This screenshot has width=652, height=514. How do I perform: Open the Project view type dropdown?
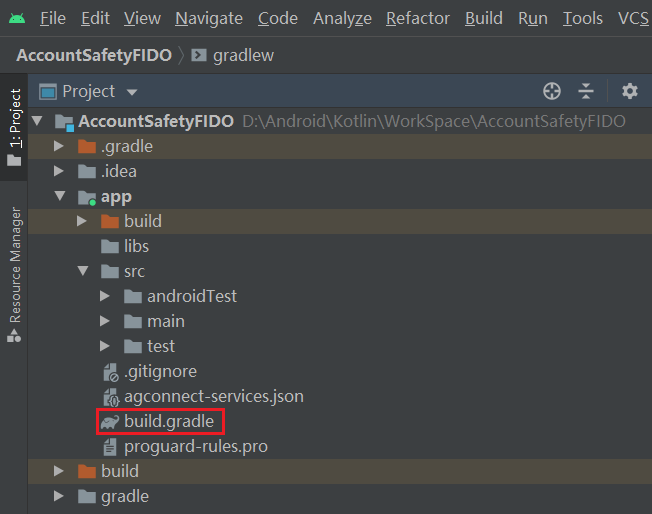(x=132, y=92)
